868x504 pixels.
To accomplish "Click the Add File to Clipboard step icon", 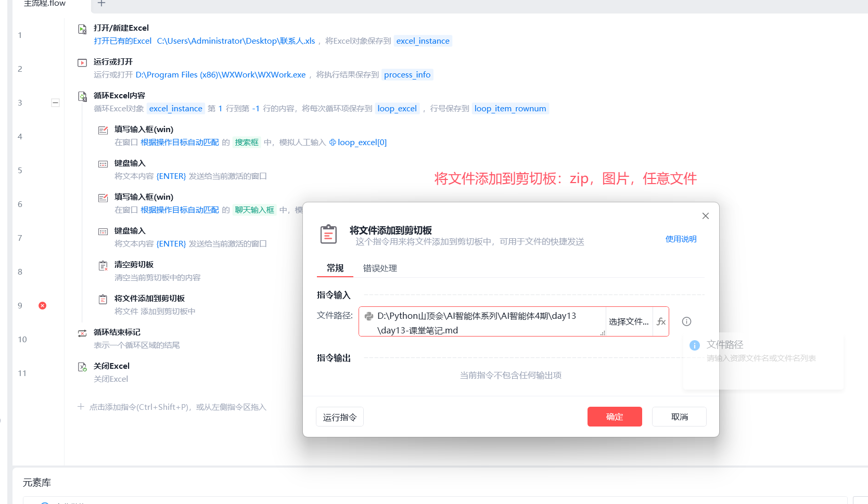I will point(103,300).
